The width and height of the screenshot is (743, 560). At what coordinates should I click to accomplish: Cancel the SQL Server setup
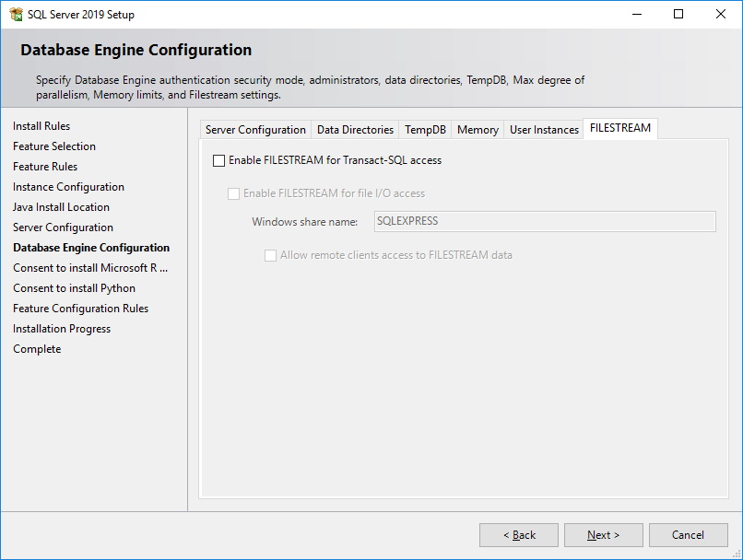point(688,535)
